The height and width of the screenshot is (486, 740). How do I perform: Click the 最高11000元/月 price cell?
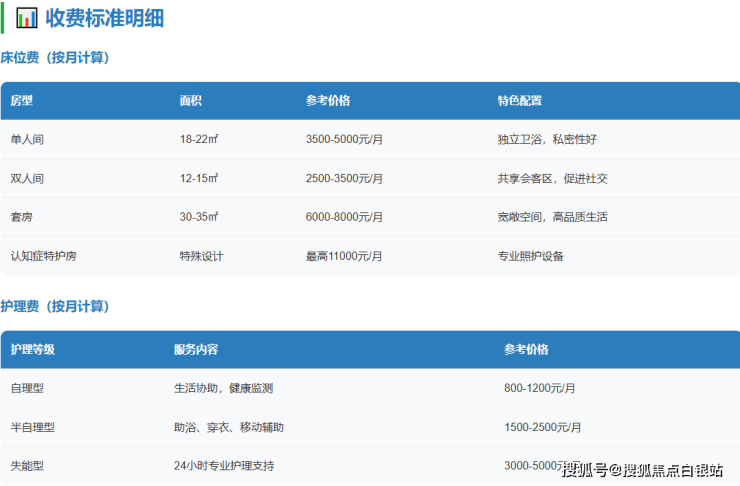tap(344, 256)
